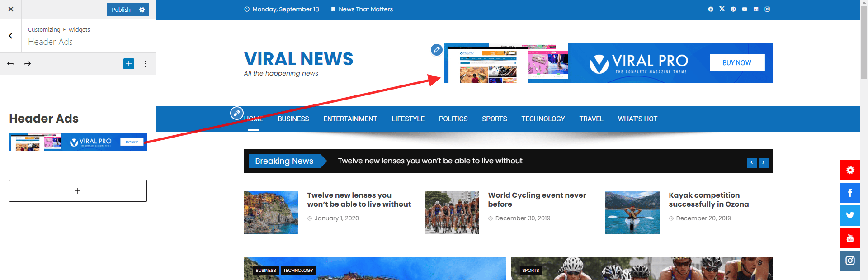The image size is (868, 280).
Task: Click the VIRAL NEWS site title
Action: (x=299, y=59)
